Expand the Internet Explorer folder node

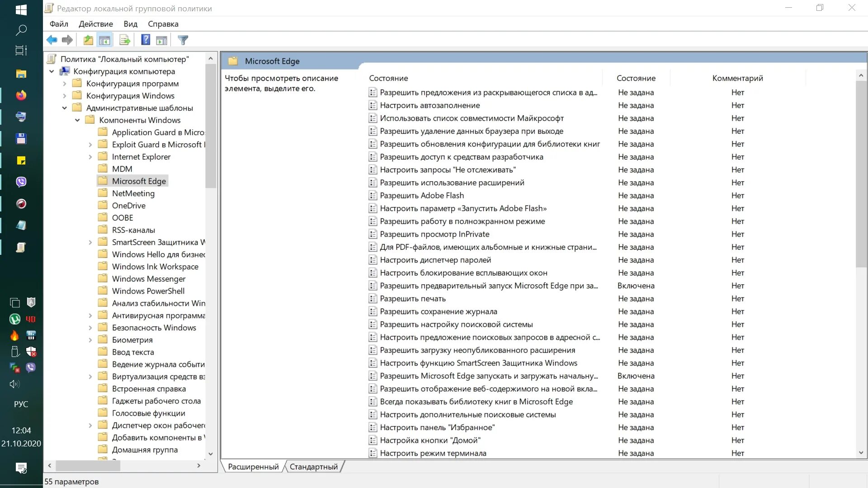coord(90,157)
